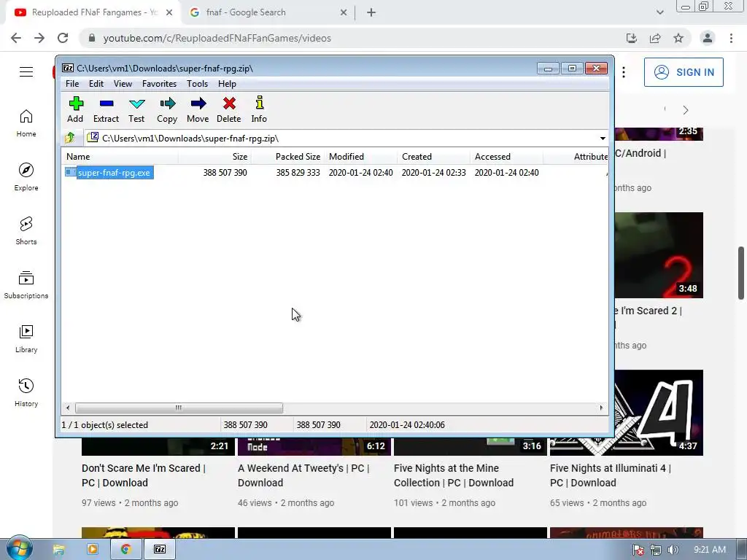Open Chrome tab search chevron
This screenshot has height=560, width=747.
point(659,12)
